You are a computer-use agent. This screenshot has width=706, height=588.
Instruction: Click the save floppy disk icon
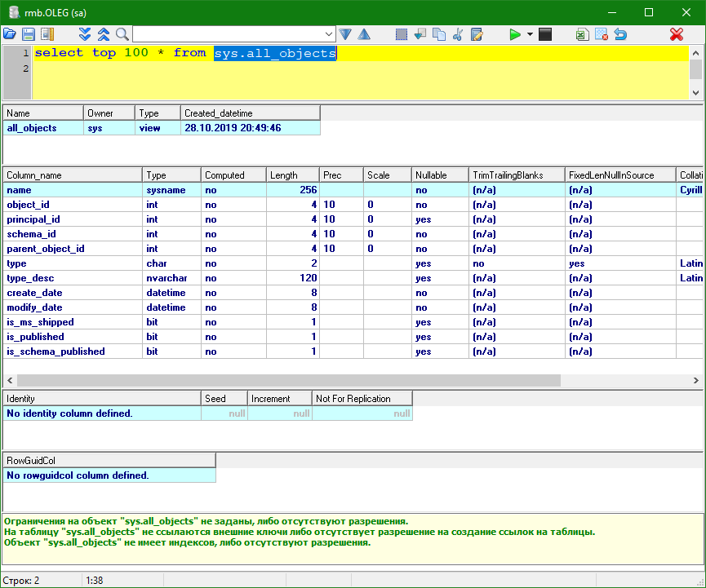[x=29, y=34]
